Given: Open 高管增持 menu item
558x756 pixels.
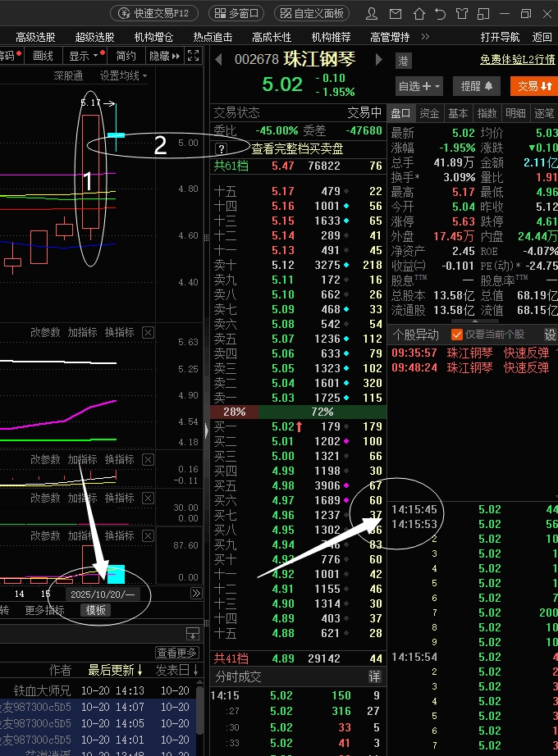Looking at the screenshot, I should tap(390, 37).
